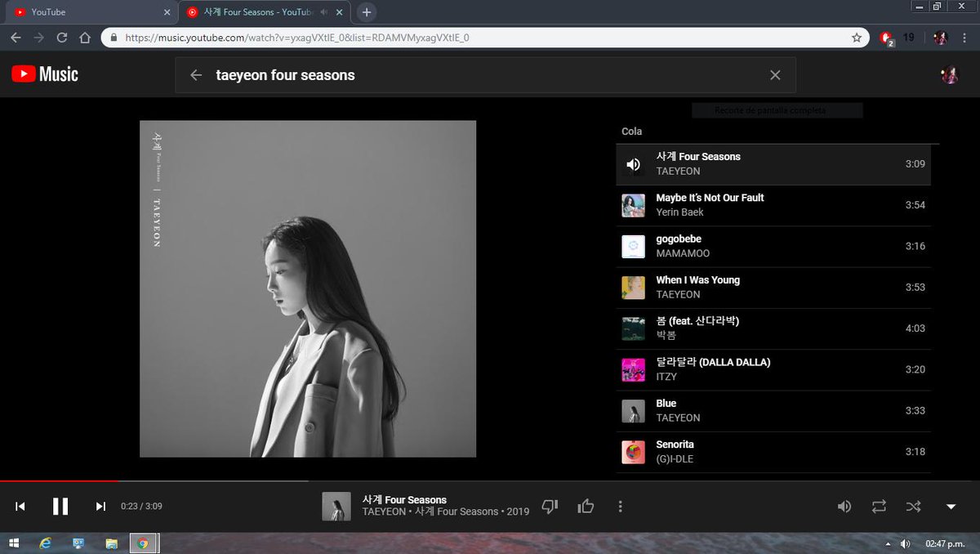Dislike the song with thumbs down
Image resolution: width=980 pixels, height=554 pixels.
pyautogui.click(x=550, y=507)
